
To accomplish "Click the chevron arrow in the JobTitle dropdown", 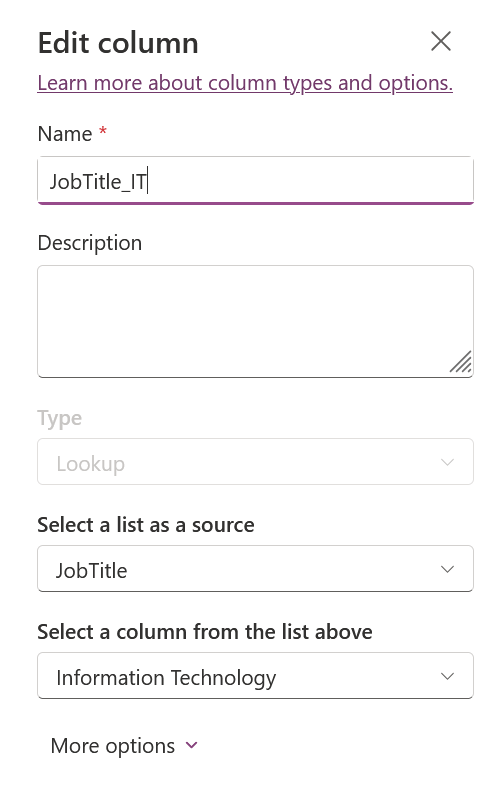I will (447, 569).
